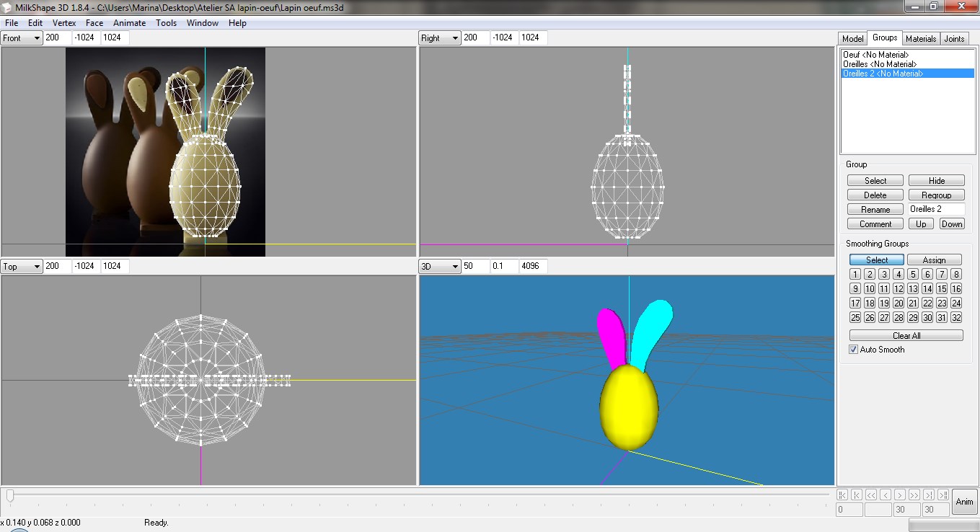The width and height of the screenshot is (980, 532).
Task: Open the Front viewport view dropdown
Action: (x=22, y=37)
